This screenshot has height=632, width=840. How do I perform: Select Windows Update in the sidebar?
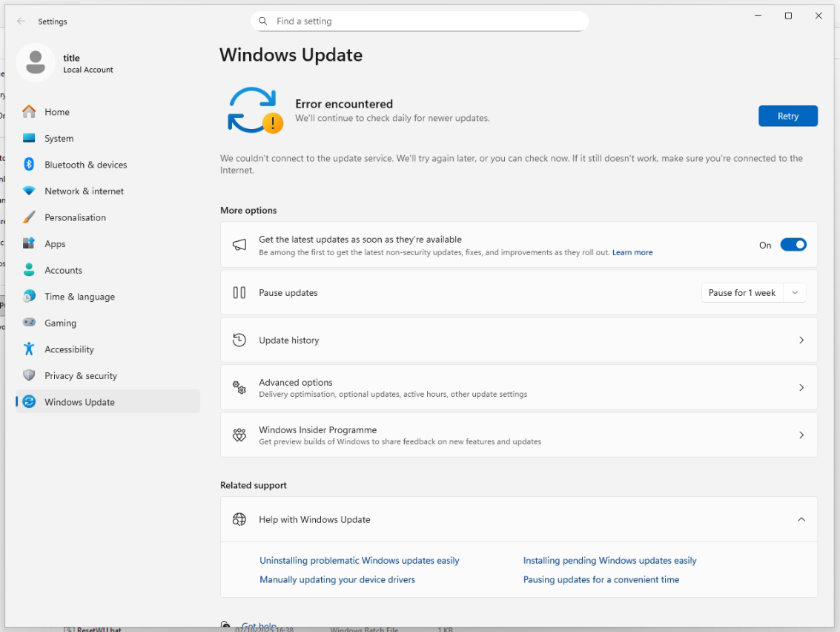pyautogui.click(x=108, y=401)
